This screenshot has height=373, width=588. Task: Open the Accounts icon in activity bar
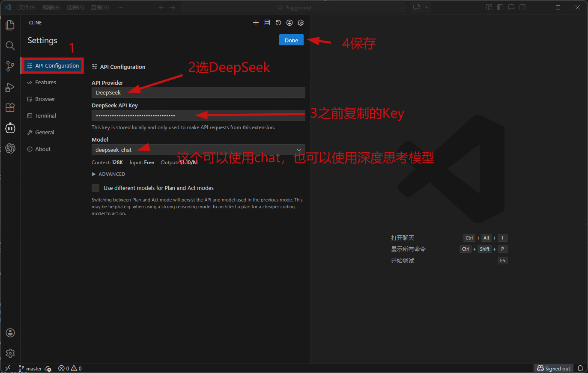coord(10,333)
